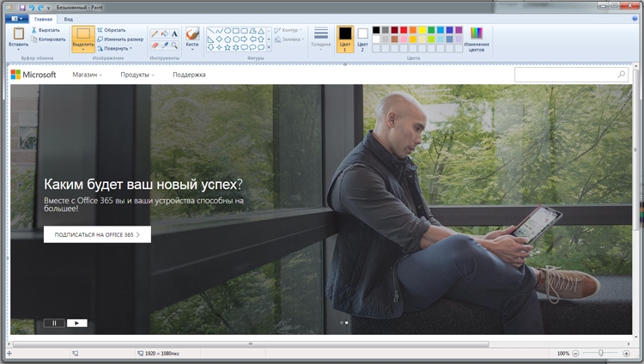Viewport: 644px width, 364px height.
Task: Choose the Fill with color bucket tool
Action: coord(165,33)
